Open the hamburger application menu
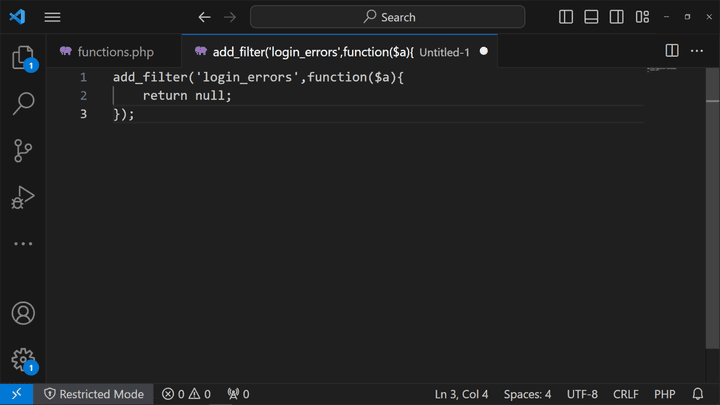720x405 pixels. (52, 17)
